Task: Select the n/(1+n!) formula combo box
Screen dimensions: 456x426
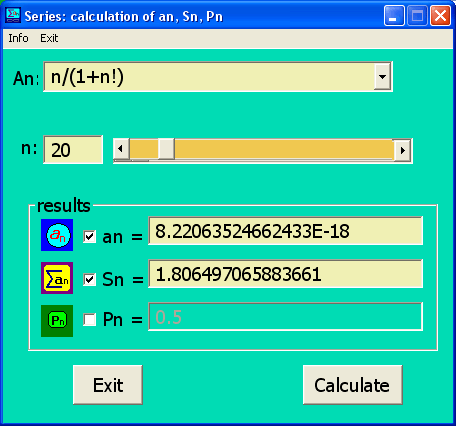Action: click(218, 77)
